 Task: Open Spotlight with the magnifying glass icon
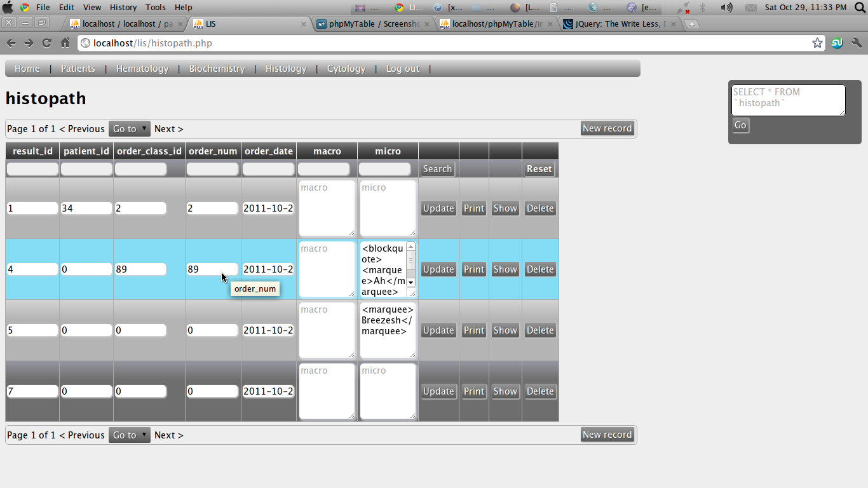[x=859, y=7]
